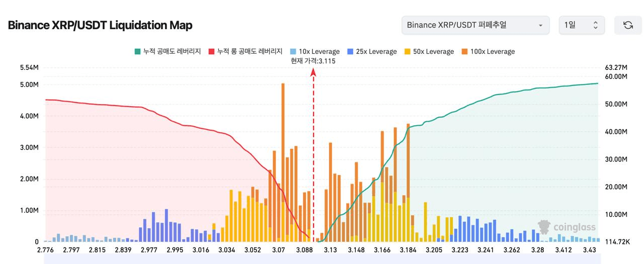Screen dimensions: 644x264
Task: Click the 5.54M left axis label
Action: [29, 67]
